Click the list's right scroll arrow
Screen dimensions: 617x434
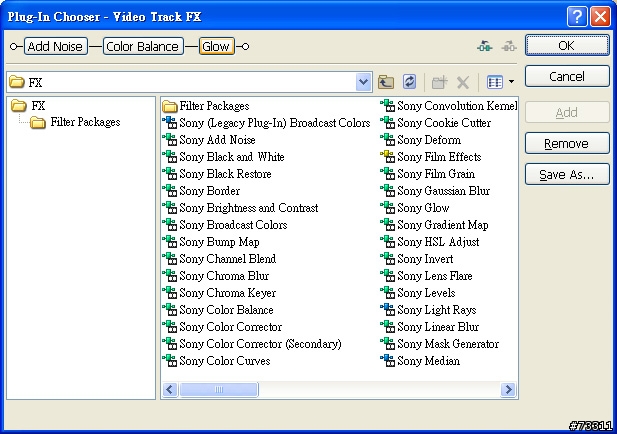508,390
